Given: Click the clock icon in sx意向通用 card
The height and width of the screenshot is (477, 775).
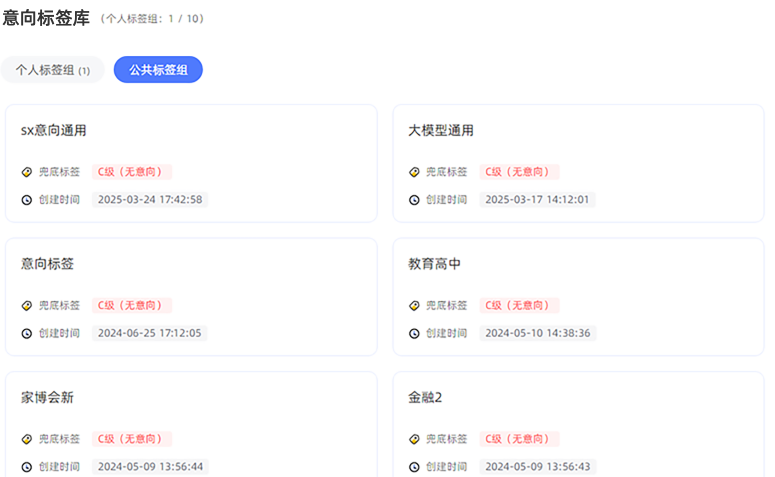Looking at the screenshot, I should 27,199.
